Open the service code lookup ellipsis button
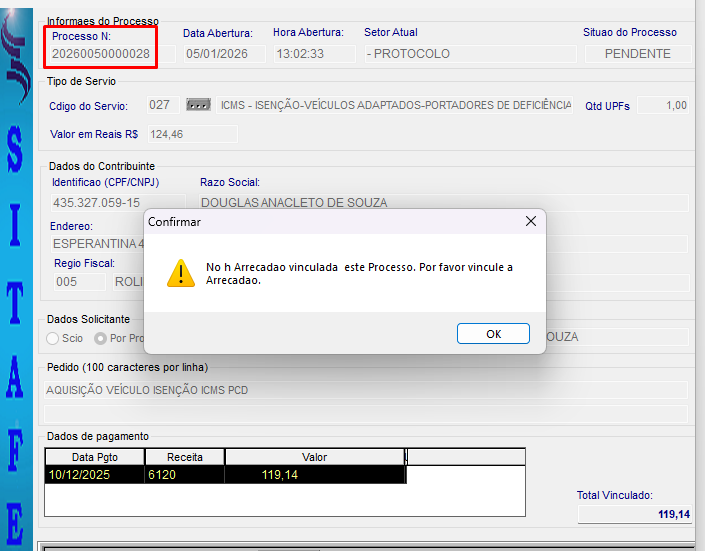Screen dimensions: 705x551 pos(199,105)
